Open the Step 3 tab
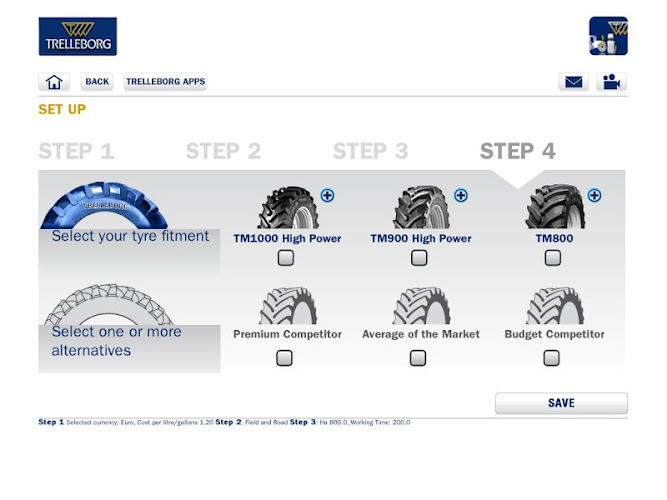Viewport: 667px width, 500px height. point(371,151)
